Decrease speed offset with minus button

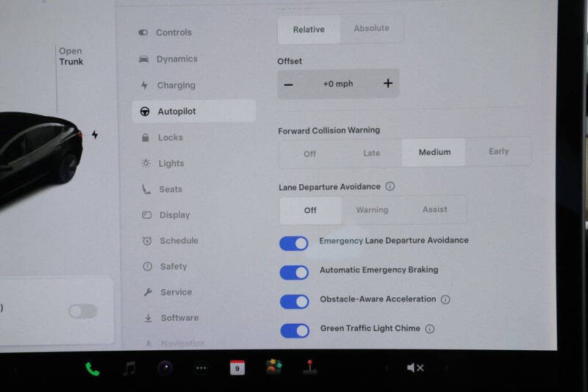click(x=288, y=84)
